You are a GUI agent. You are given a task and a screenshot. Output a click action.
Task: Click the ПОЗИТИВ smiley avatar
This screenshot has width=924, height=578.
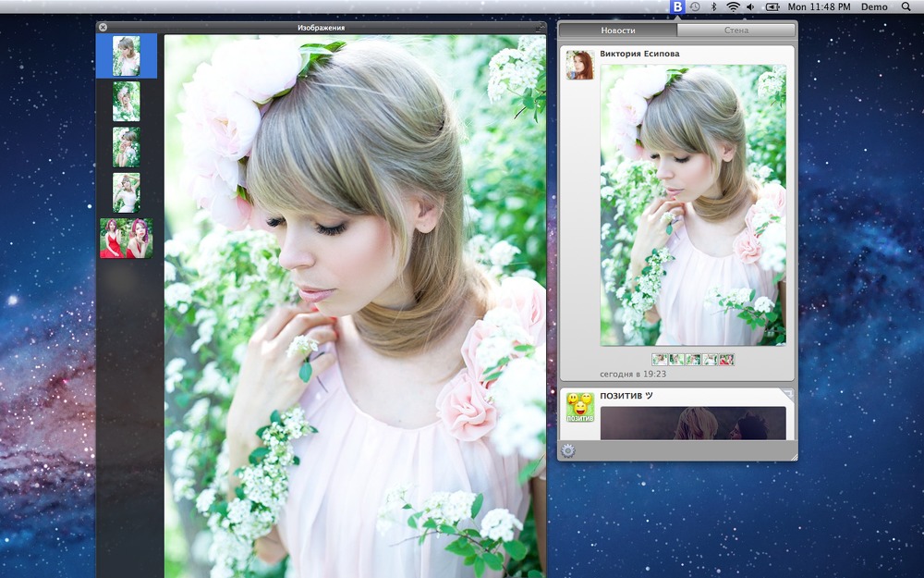(x=580, y=407)
